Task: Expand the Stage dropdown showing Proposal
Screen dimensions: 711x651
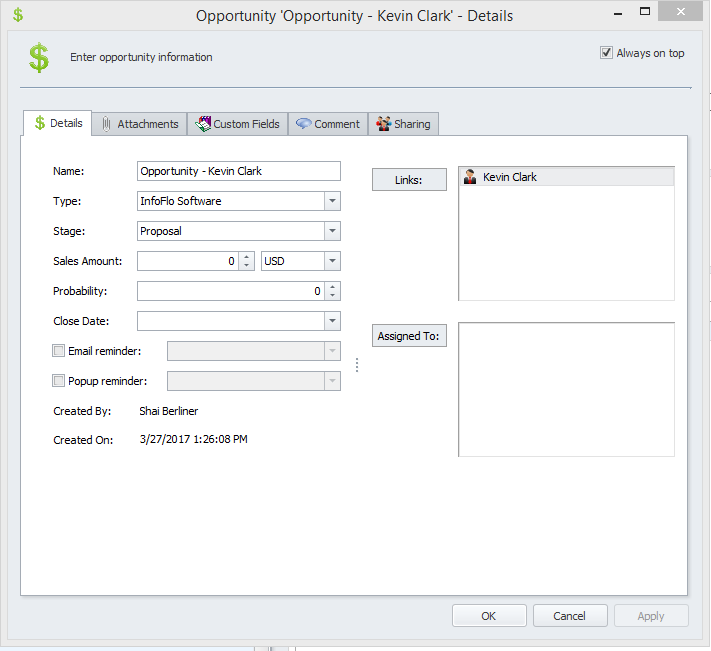Action: coord(332,231)
